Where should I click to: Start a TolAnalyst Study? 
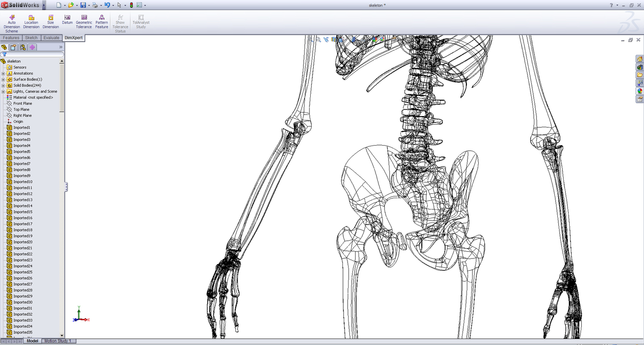[141, 20]
